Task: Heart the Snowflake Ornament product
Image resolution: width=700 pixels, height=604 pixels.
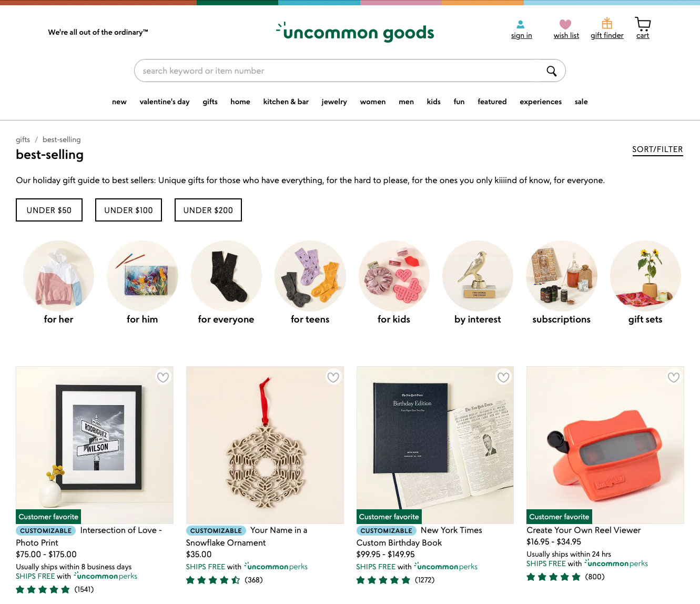Action: (333, 377)
